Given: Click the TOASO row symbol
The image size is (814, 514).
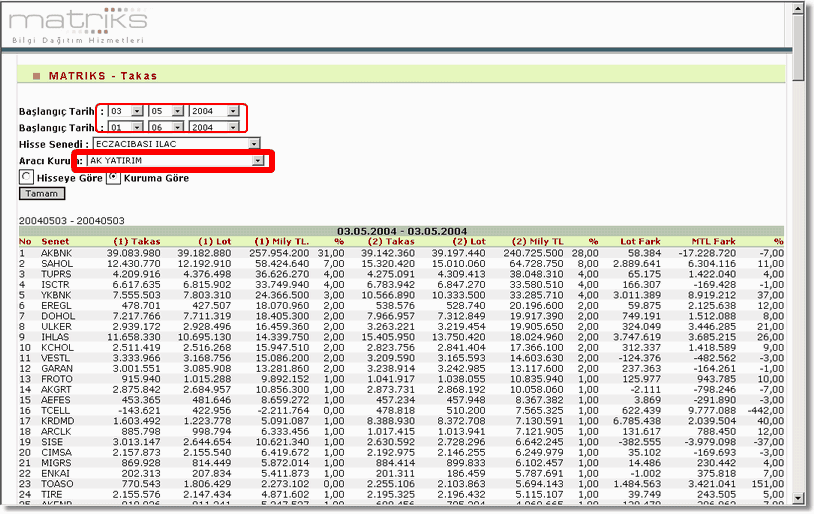Looking at the screenshot, I should tap(57, 484).
